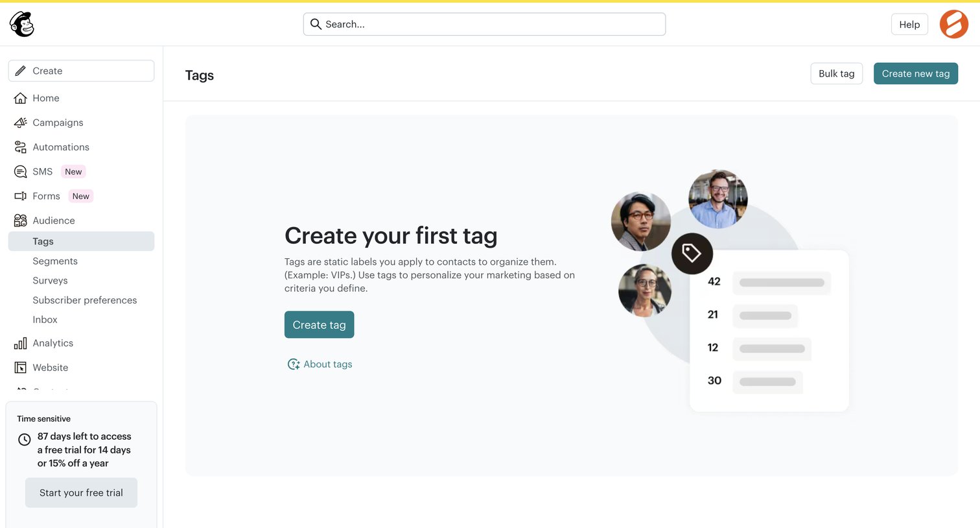Click the woman with glasses photo
Screen dimensions: 980x528
645,291
